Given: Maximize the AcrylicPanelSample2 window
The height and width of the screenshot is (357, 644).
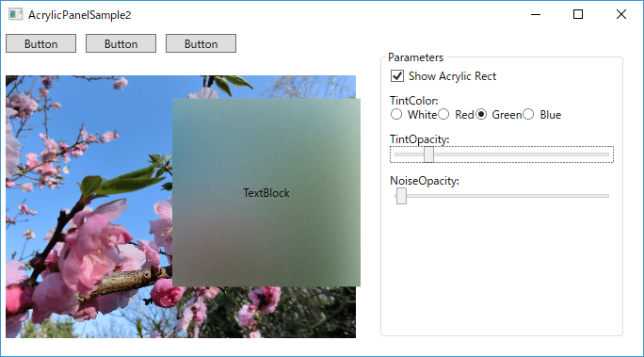Looking at the screenshot, I should coord(578,14).
